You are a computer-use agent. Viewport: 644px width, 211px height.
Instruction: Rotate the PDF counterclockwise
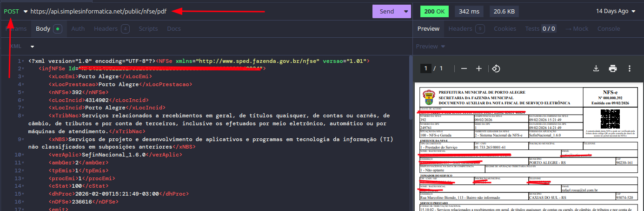tap(496, 69)
